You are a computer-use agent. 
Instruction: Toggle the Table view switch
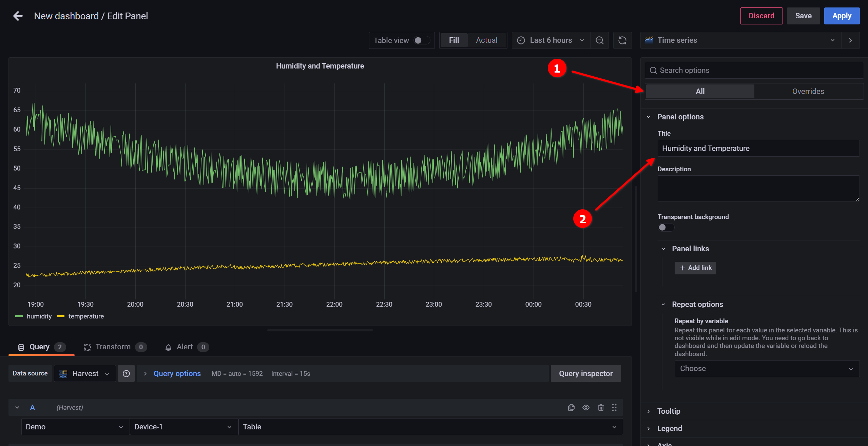tap(422, 40)
